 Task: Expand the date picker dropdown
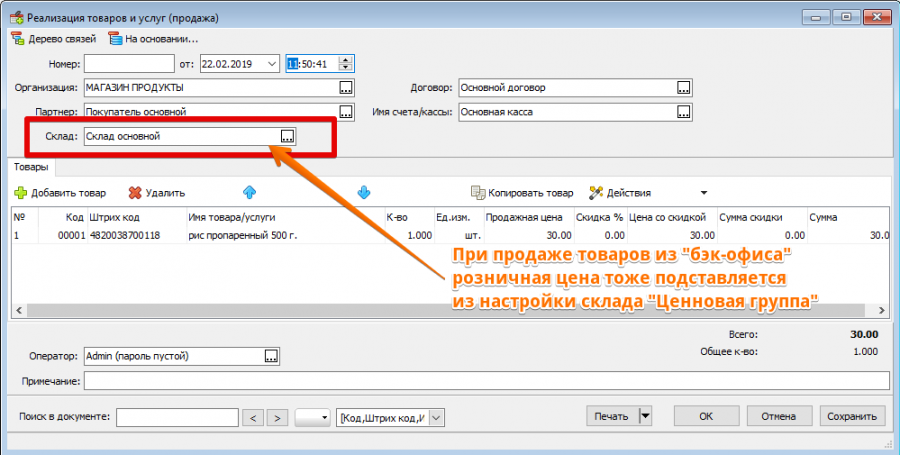272,63
